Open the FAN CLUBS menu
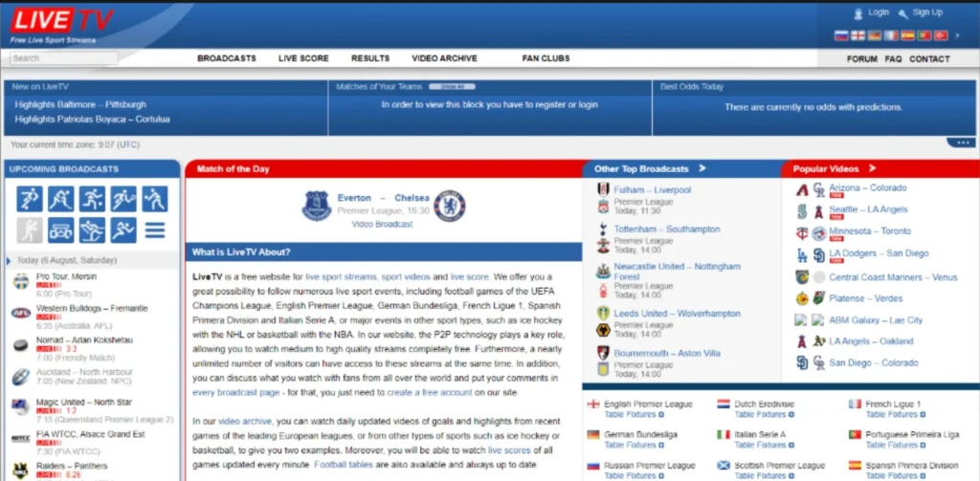Screen dimensions: 980x481 [546, 58]
